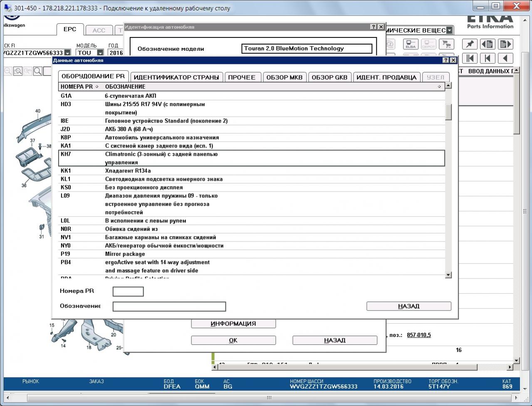Click the remote desktop title bar icon

click(x=7, y=7)
